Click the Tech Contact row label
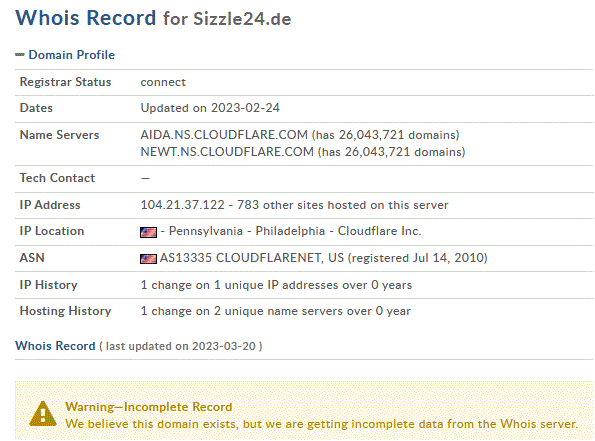Viewport: 595px width, 441px height. 57,178
